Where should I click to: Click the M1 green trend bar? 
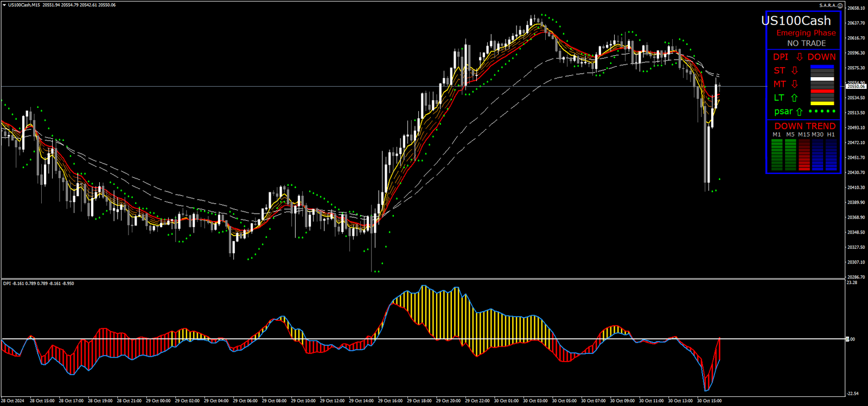point(777,154)
